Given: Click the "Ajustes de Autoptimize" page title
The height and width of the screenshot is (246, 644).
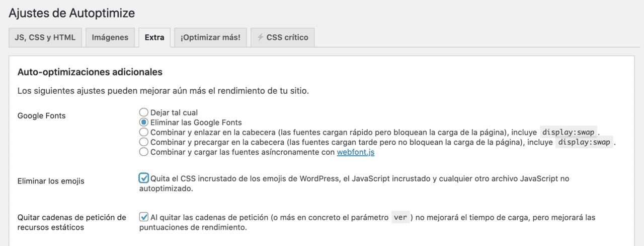Looking at the screenshot, I should [72, 13].
